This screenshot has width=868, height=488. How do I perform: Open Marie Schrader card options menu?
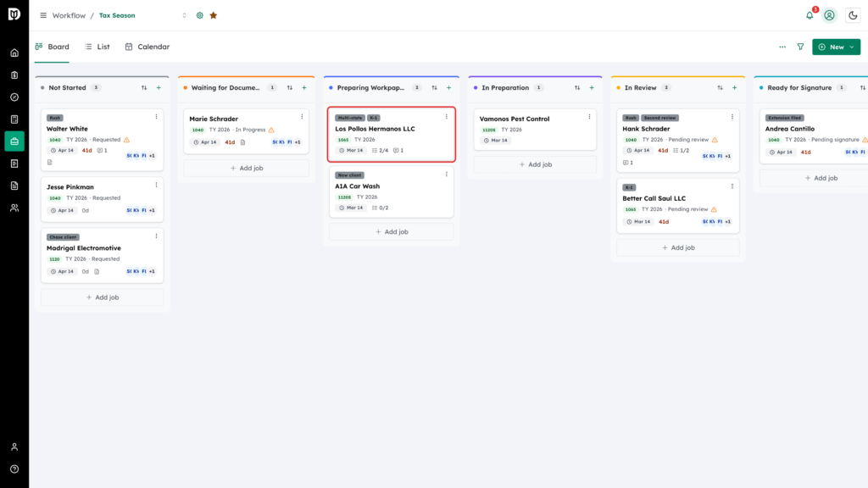coord(302,117)
